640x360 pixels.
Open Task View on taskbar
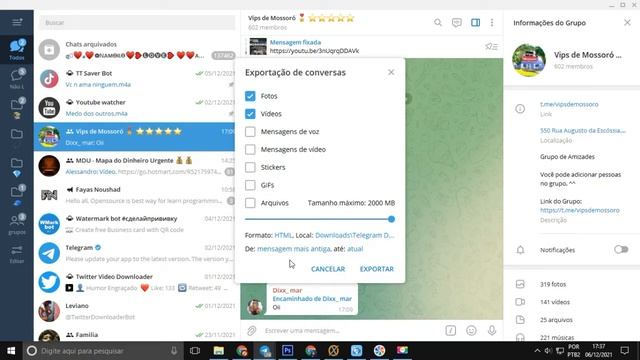[195, 351]
